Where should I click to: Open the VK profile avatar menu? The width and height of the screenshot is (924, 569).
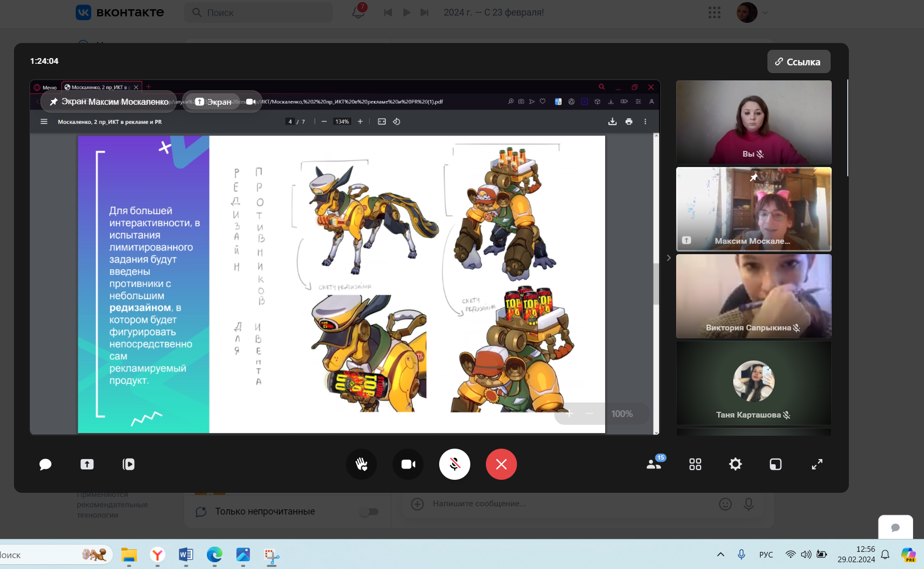(752, 12)
